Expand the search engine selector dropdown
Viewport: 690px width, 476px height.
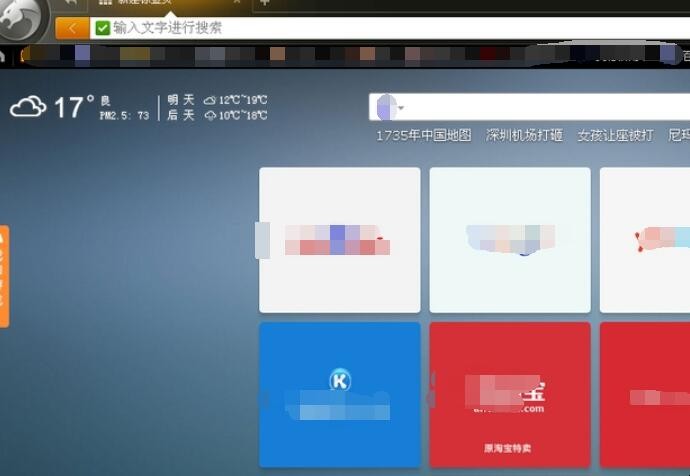(x=401, y=108)
